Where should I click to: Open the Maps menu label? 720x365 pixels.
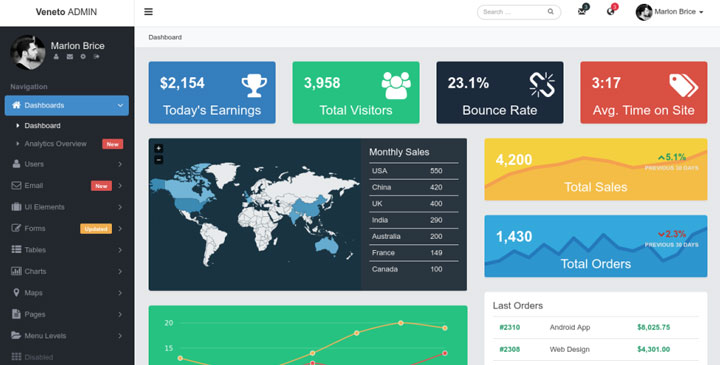pyautogui.click(x=33, y=292)
